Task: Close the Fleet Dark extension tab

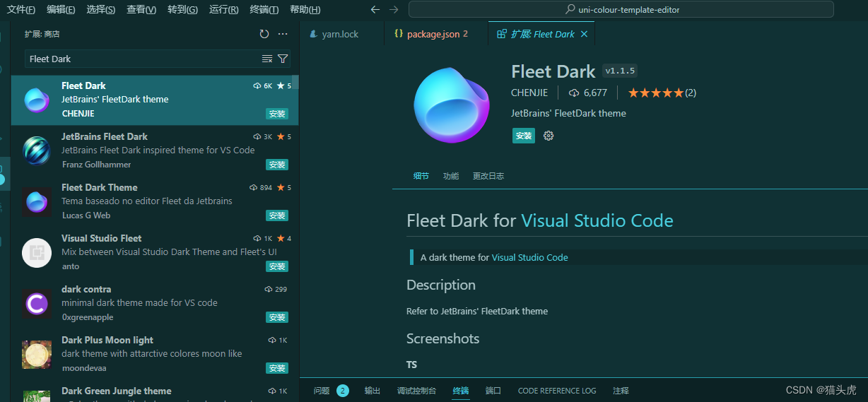Action: click(584, 34)
